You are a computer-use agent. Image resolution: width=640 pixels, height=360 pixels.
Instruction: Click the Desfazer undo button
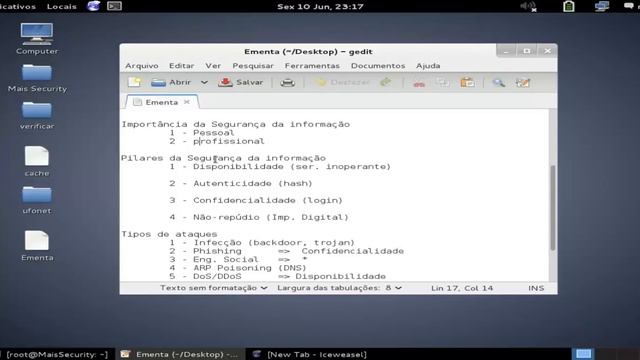click(x=343, y=82)
